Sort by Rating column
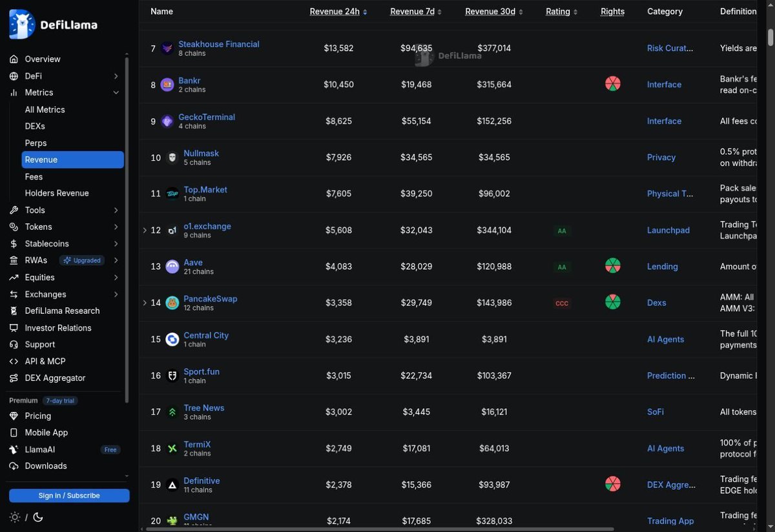The width and height of the screenshot is (775, 532). coord(562,12)
